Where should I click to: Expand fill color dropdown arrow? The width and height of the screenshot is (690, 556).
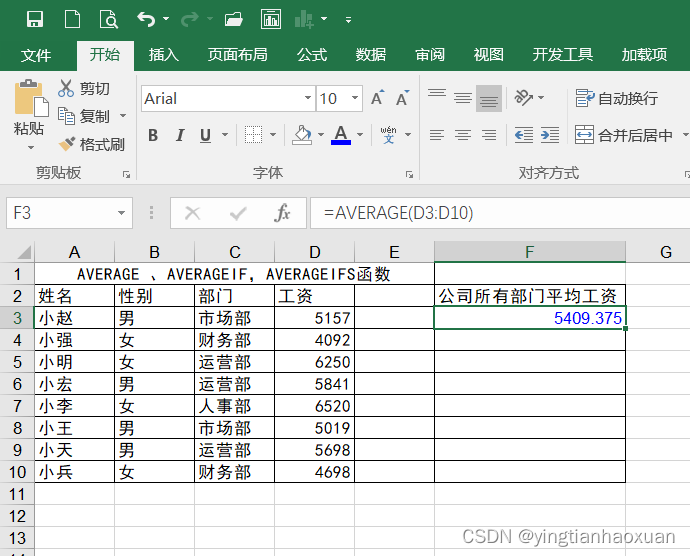pyautogui.click(x=321, y=134)
